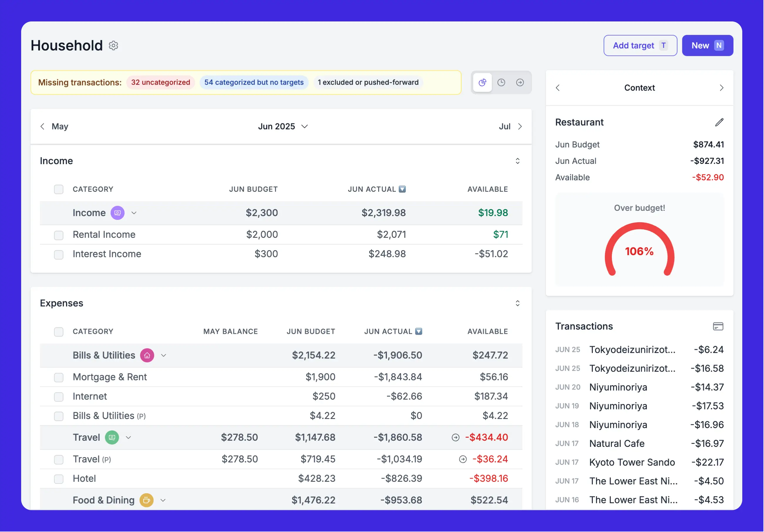The width and height of the screenshot is (764, 532).
Task: Select the pie chart view icon
Action: (482, 83)
